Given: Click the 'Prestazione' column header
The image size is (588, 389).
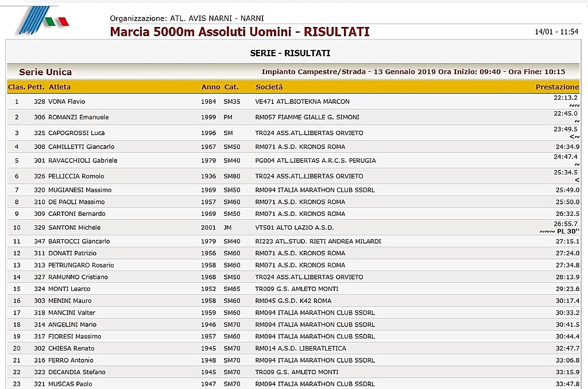Looking at the screenshot, I should [557, 87].
